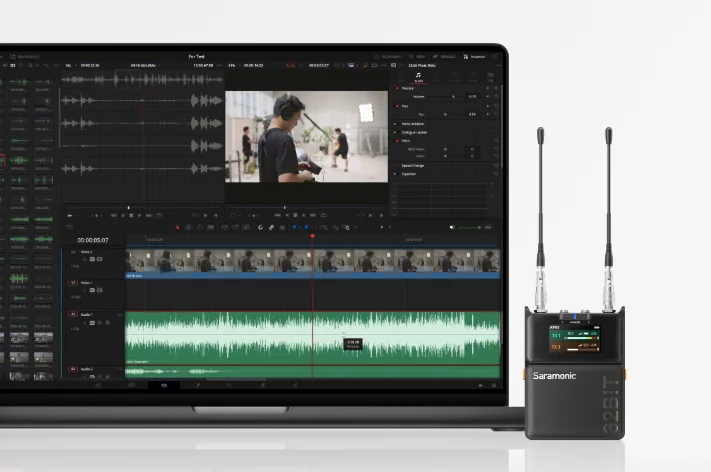Click the Insert Clip toolbar icon
This screenshot has height=472, width=711.
tap(224, 227)
